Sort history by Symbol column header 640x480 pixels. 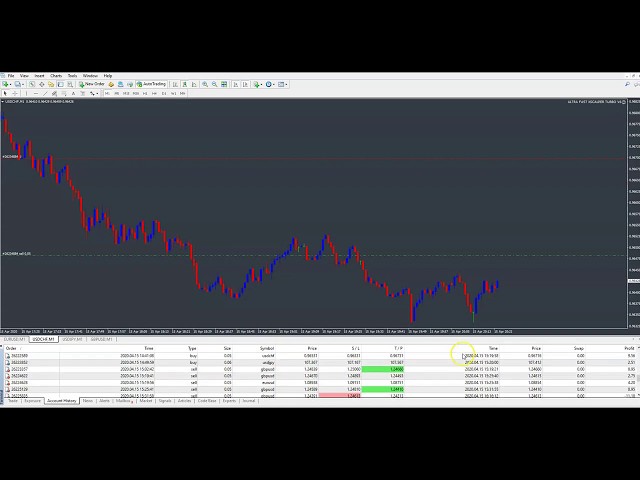tap(267, 348)
